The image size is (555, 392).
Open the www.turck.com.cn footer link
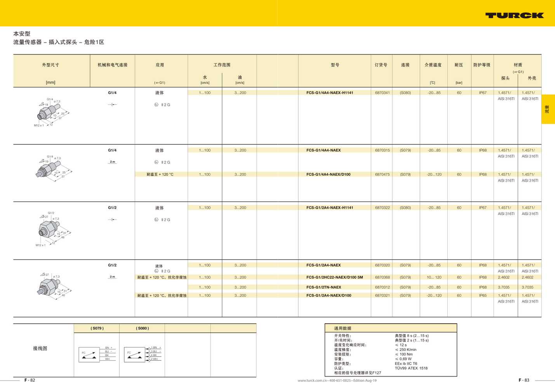point(312,380)
